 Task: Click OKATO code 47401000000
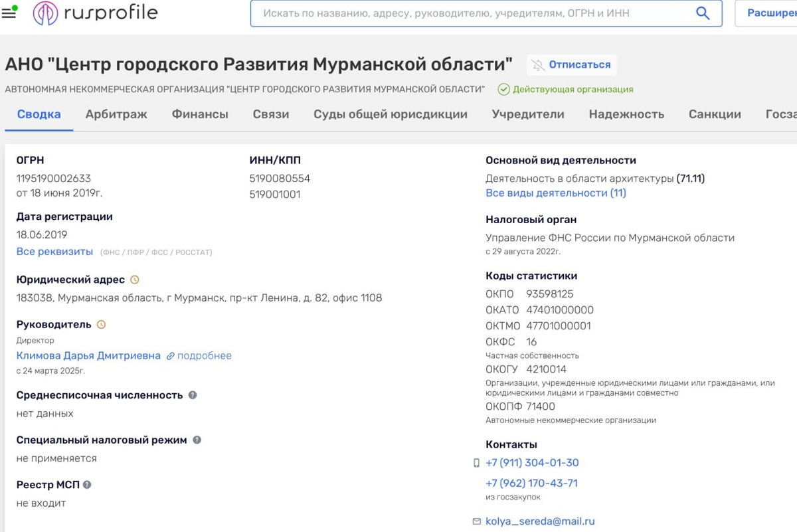tap(560, 310)
